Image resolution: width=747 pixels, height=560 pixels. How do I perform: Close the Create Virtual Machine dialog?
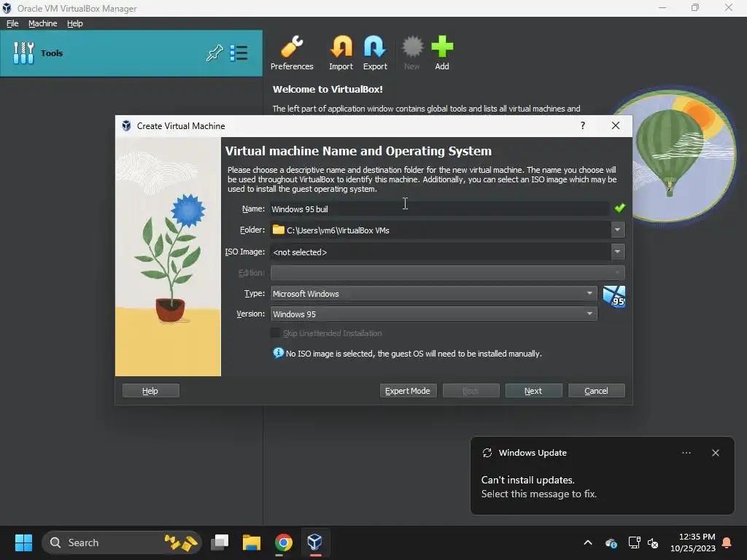616,125
